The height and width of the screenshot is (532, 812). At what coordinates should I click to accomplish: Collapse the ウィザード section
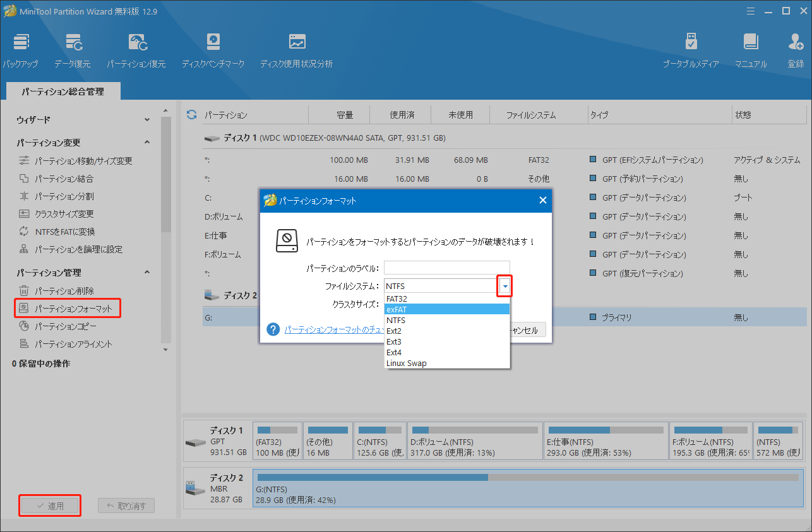[147, 120]
